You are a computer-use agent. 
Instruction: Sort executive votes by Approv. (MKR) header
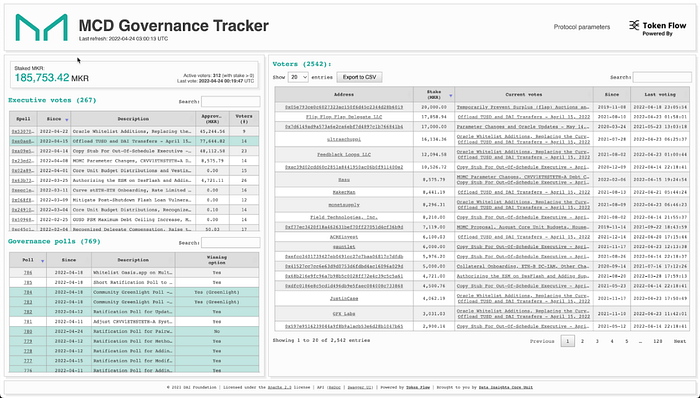coord(212,119)
